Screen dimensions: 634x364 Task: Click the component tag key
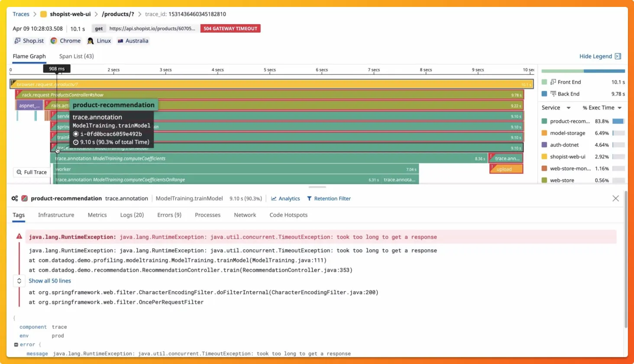(33, 327)
